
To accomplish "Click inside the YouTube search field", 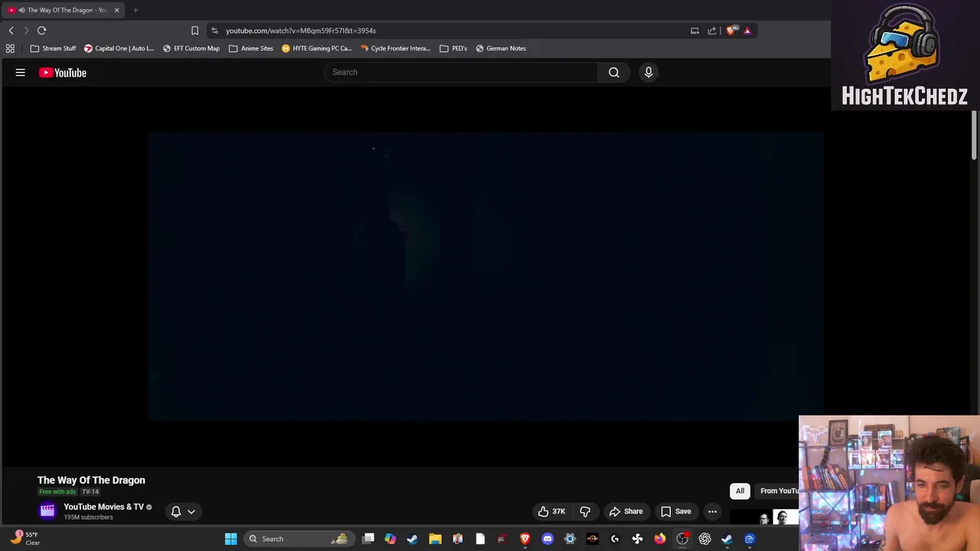I will pyautogui.click(x=462, y=72).
